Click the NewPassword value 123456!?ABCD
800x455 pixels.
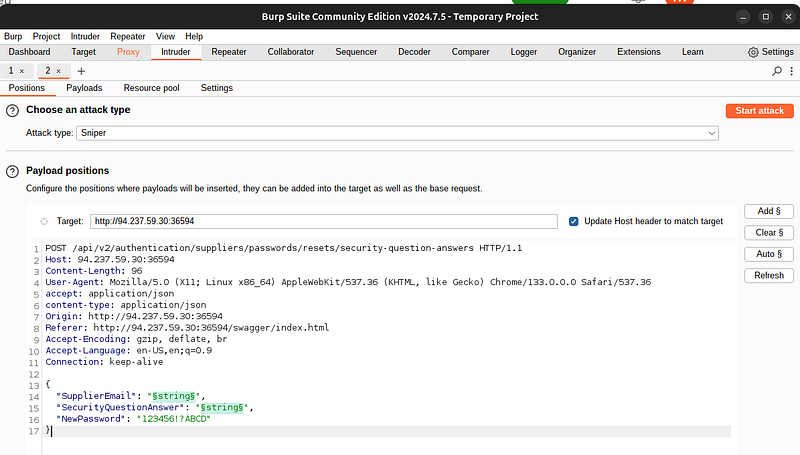click(173, 419)
